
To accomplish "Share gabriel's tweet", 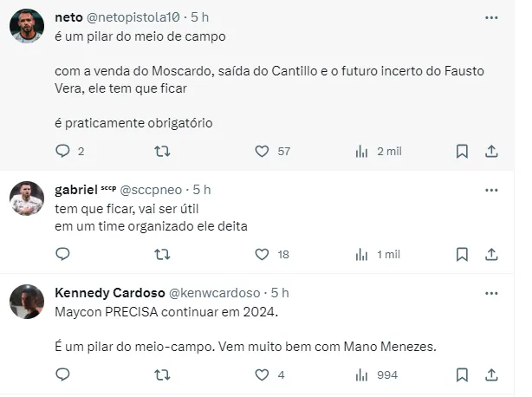I will (x=491, y=254).
